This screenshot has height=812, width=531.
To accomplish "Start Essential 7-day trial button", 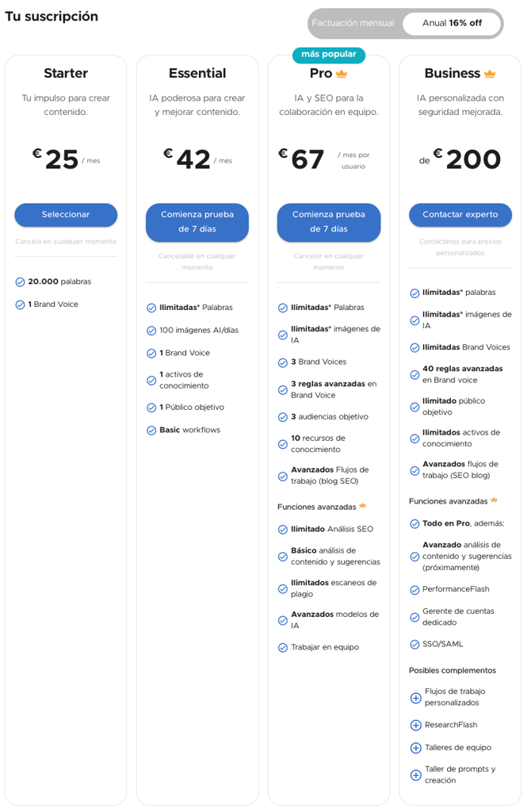I will coord(197,222).
